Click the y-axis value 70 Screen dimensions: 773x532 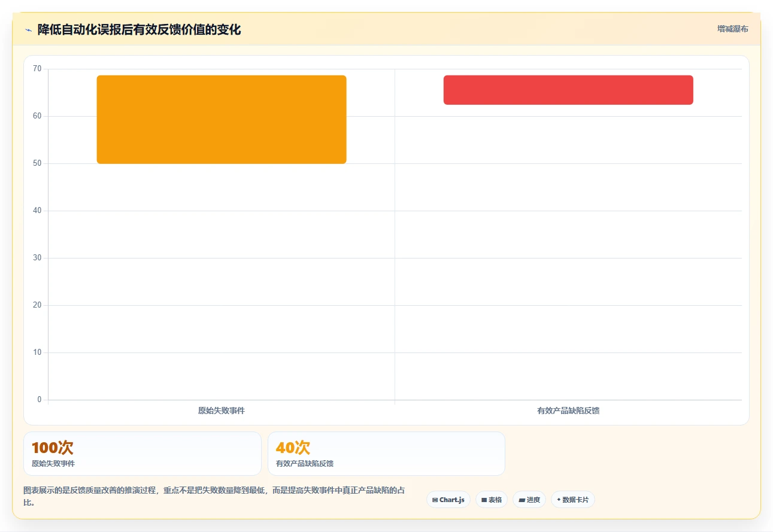(x=37, y=69)
